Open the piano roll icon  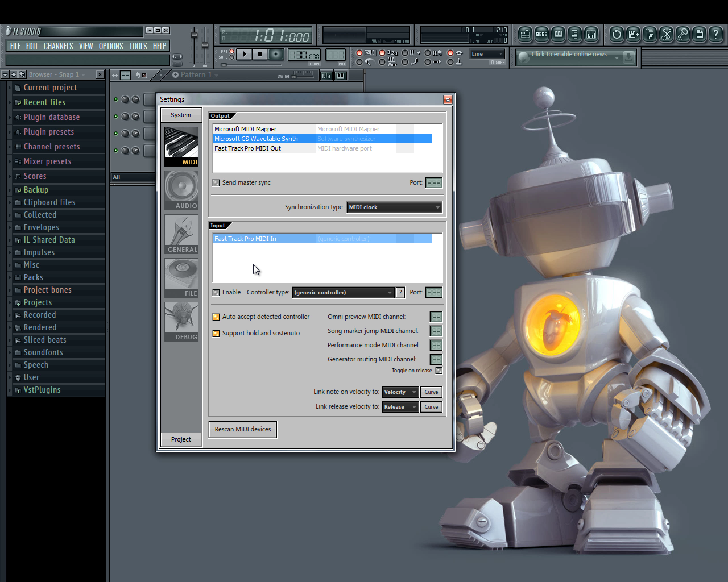(x=558, y=35)
